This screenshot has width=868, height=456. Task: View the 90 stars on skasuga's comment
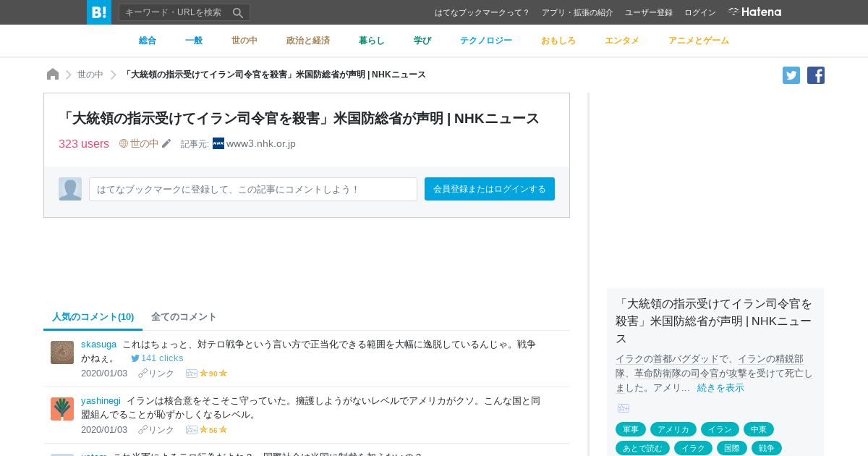point(213,373)
